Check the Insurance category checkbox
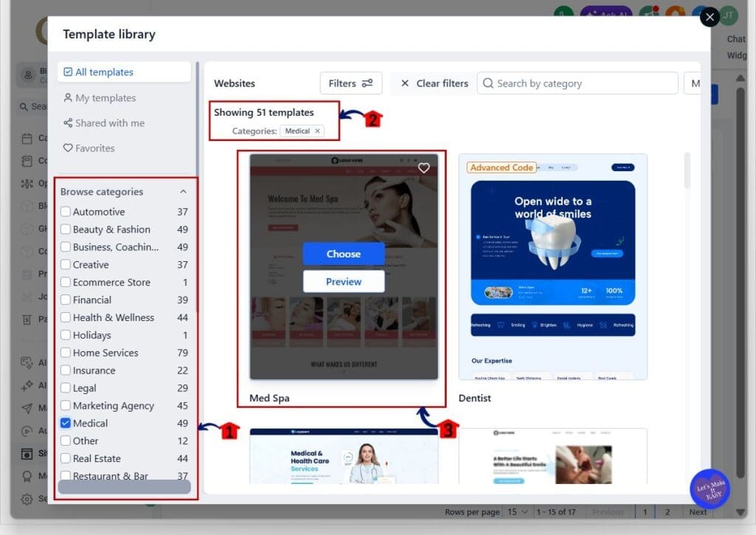 click(x=66, y=370)
